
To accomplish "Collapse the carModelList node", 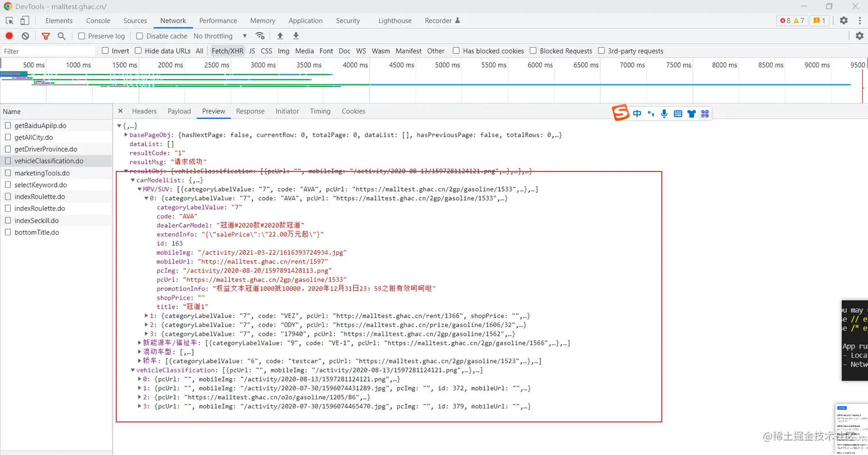I will click(133, 180).
